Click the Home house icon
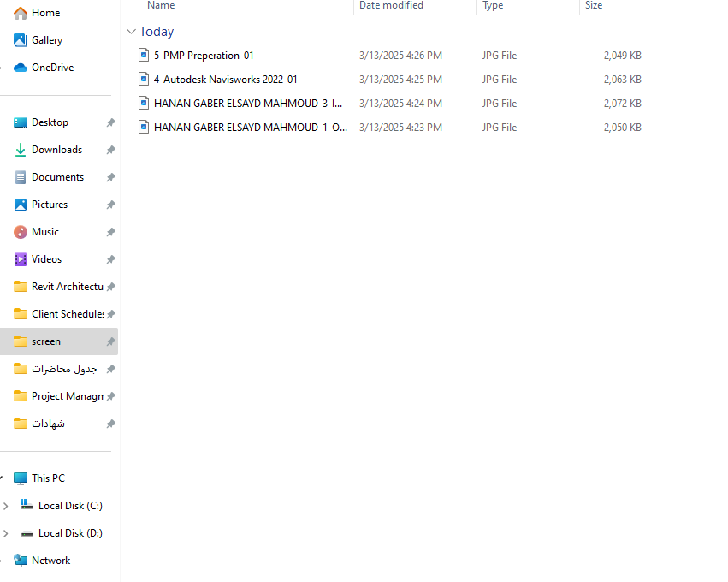This screenshot has width=728, height=582. coord(21,13)
